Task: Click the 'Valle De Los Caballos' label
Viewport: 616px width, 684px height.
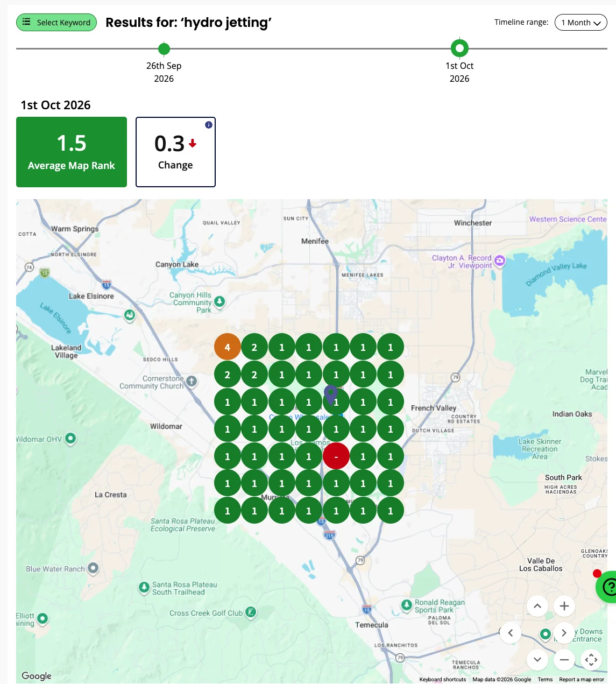Action: click(x=541, y=565)
